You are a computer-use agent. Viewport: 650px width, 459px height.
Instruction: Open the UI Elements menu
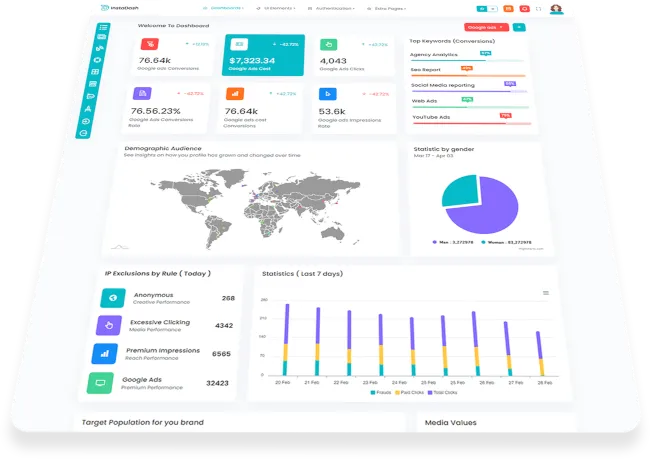pos(276,8)
